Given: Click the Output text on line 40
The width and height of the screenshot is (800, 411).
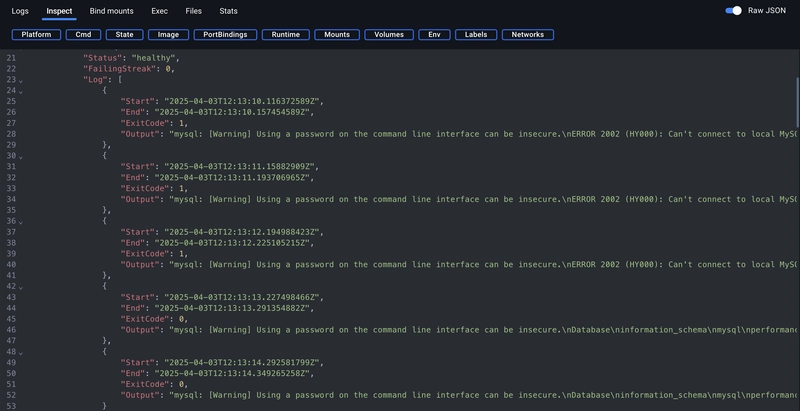Looking at the screenshot, I should (484, 265).
